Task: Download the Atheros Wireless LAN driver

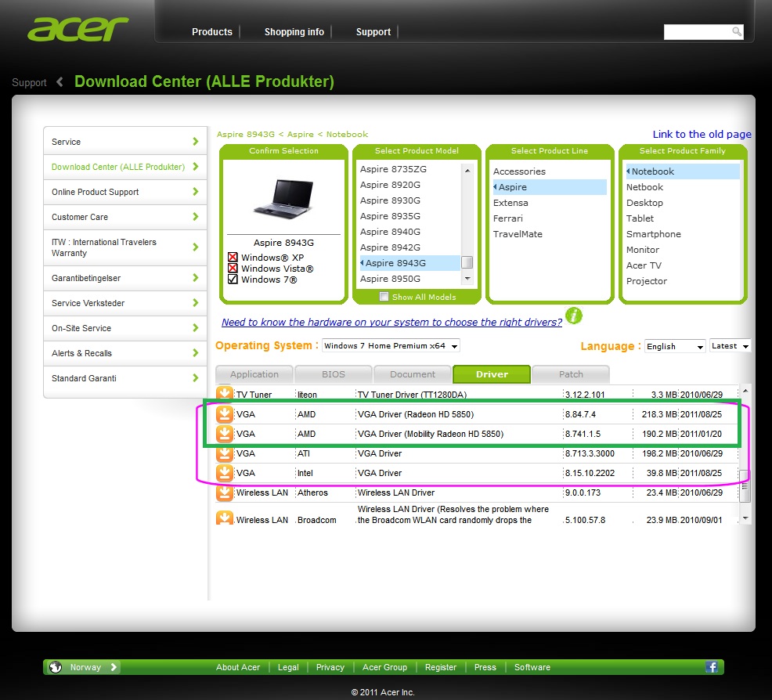Action: 225,493
